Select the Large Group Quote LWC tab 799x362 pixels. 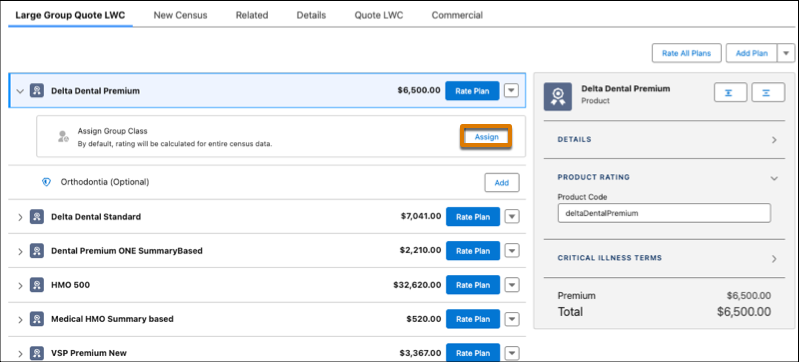70,15
